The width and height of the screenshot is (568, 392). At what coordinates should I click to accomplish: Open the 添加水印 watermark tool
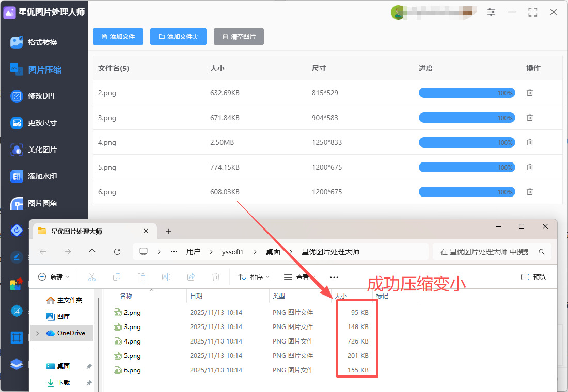(34, 176)
